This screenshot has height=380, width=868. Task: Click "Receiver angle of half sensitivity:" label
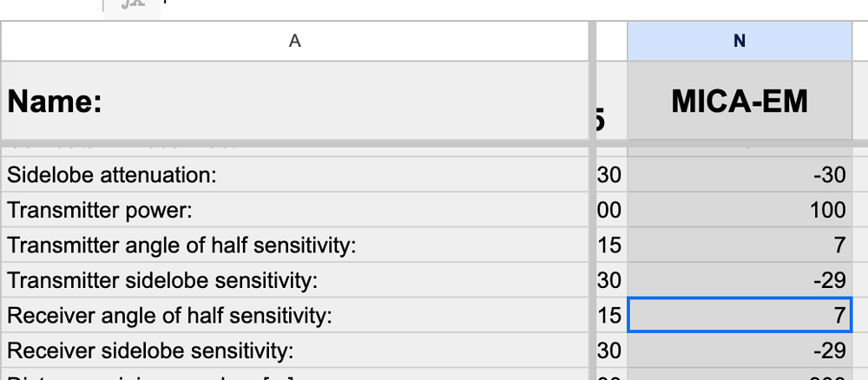pos(169,316)
